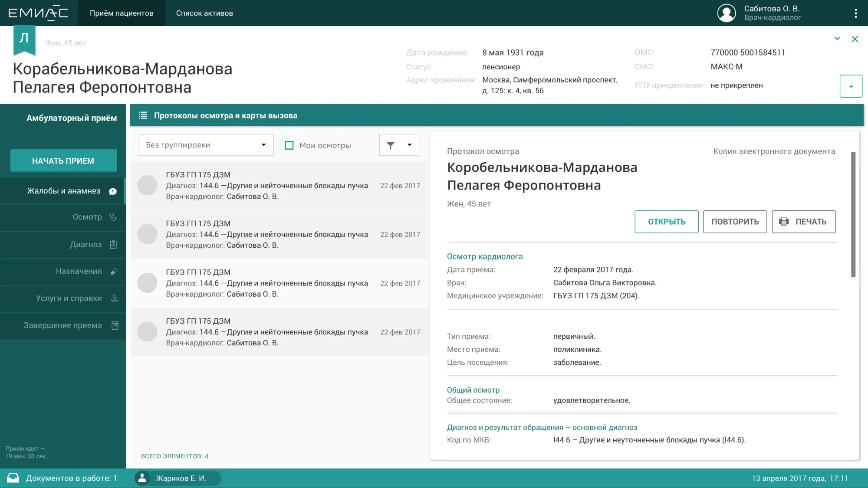Click the stamp icon next to Услуги и справки

click(115, 298)
